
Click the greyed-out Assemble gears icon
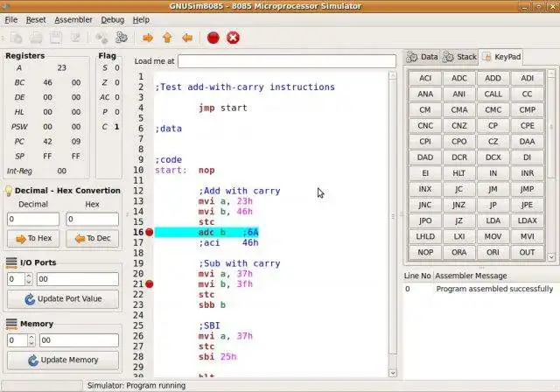(101, 38)
